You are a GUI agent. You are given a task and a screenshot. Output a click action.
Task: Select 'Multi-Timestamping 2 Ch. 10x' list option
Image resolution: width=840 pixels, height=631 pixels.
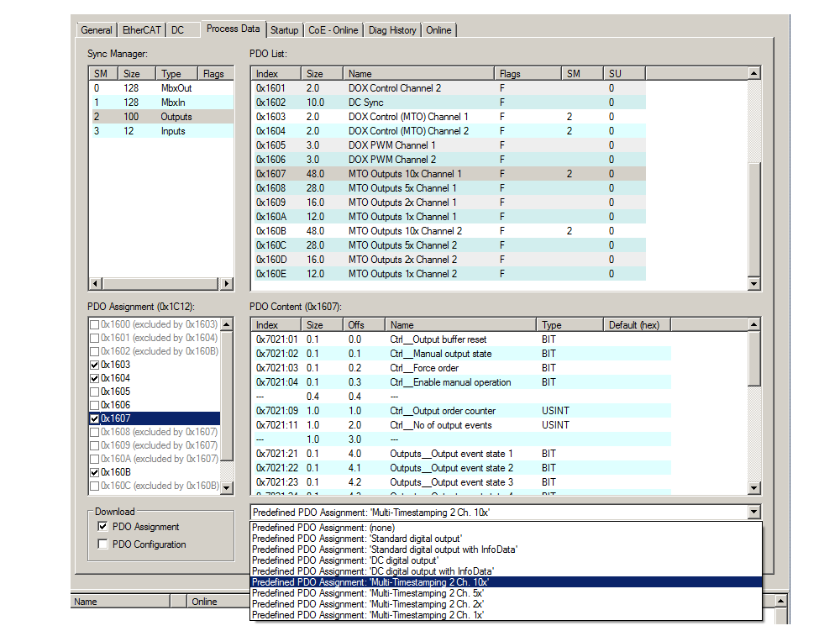tap(506, 582)
